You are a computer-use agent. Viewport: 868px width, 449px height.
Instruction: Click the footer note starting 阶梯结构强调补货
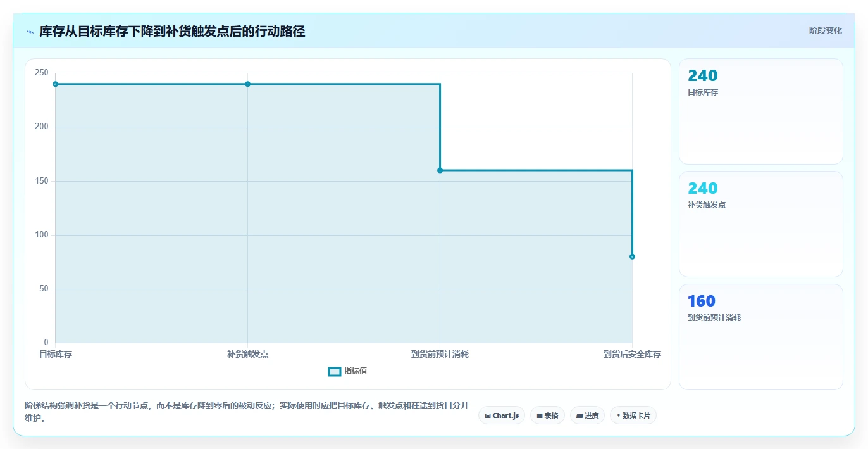(247, 412)
